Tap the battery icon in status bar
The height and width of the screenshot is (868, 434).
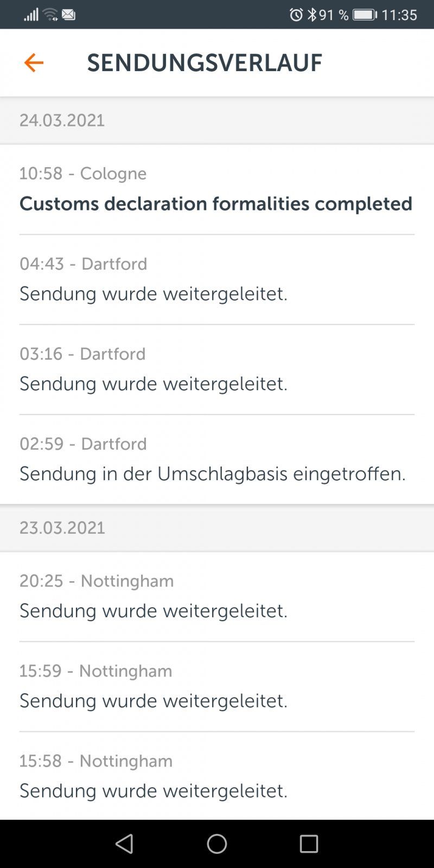click(365, 15)
